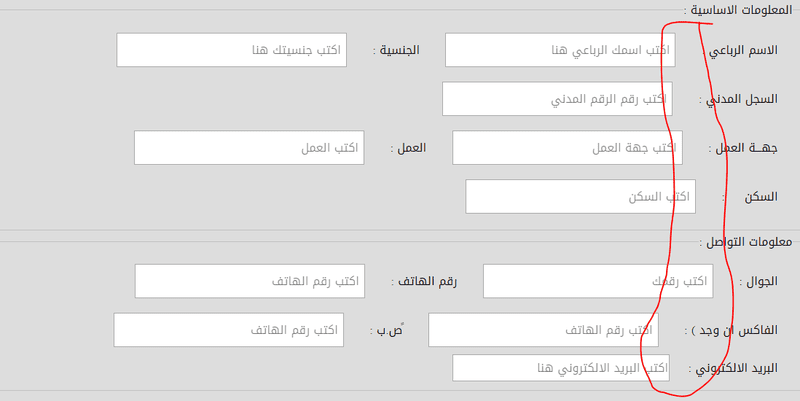The height and width of the screenshot is (401, 800).
Task: Click the employer (جهة العمل) input box
Action: [567, 148]
